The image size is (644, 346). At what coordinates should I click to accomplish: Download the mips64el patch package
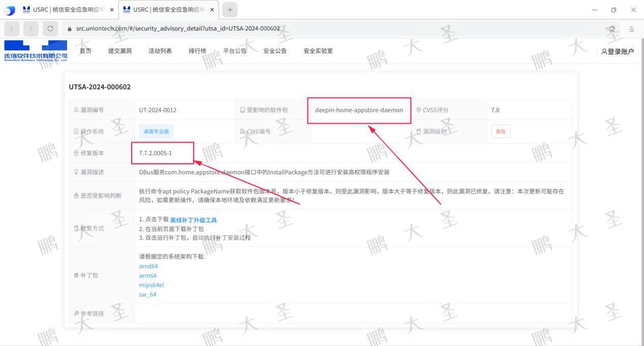[x=151, y=285]
